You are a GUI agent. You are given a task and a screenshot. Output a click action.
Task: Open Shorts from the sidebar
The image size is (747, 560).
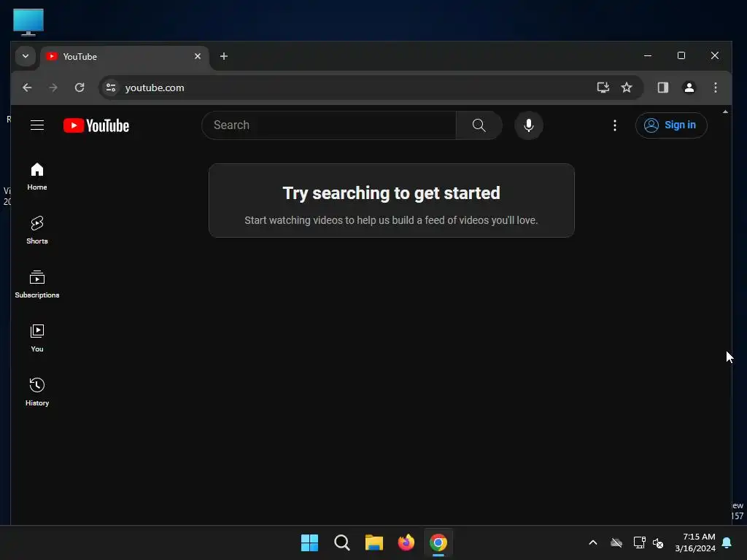pos(37,230)
